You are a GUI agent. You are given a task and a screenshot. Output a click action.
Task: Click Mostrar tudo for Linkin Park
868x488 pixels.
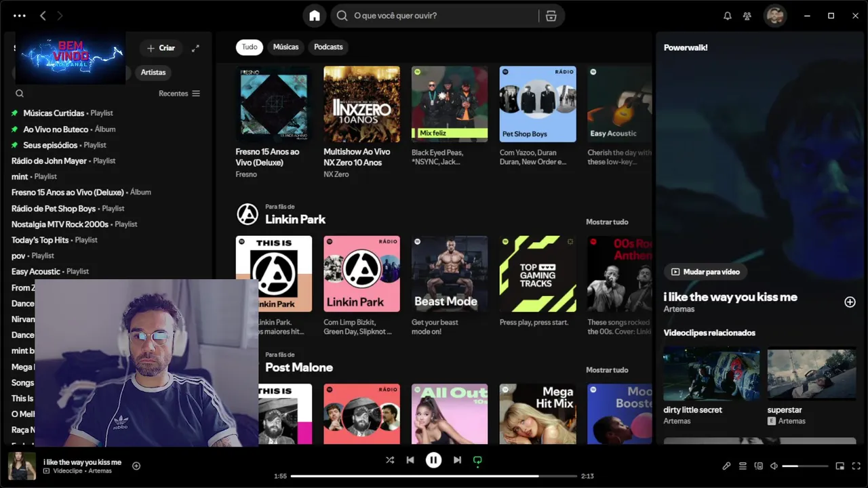pos(607,222)
